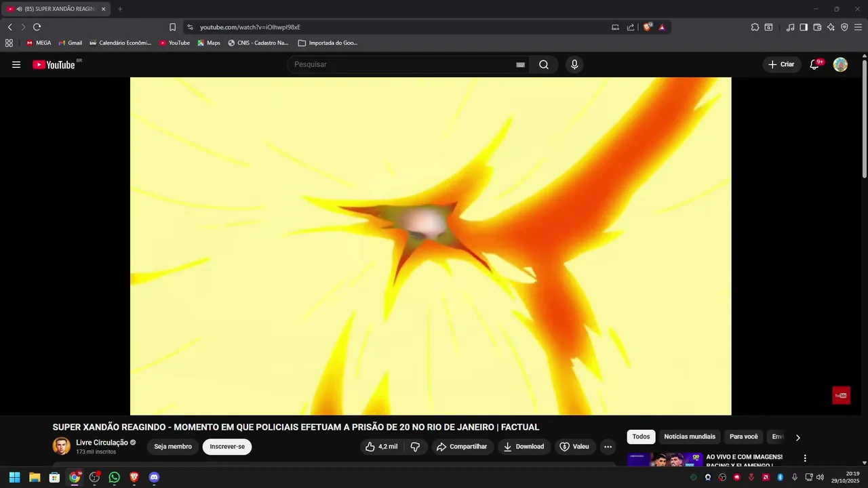Open a new tab with plus
868x488 pixels.
tap(120, 9)
